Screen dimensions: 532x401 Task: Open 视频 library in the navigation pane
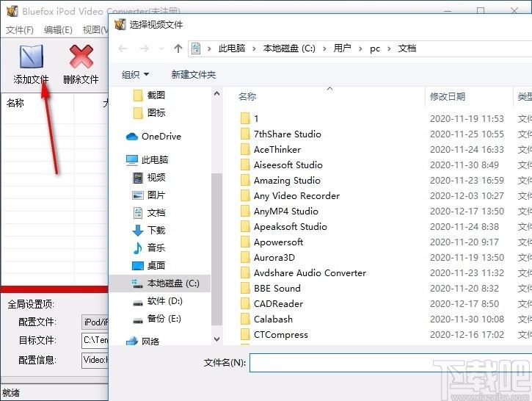[149, 177]
